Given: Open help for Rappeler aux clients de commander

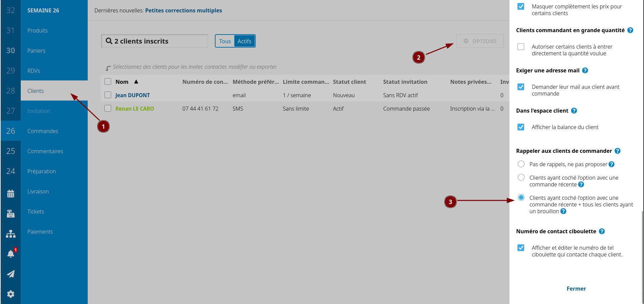Looking at the screenshot, I should (x=618, y=151).
